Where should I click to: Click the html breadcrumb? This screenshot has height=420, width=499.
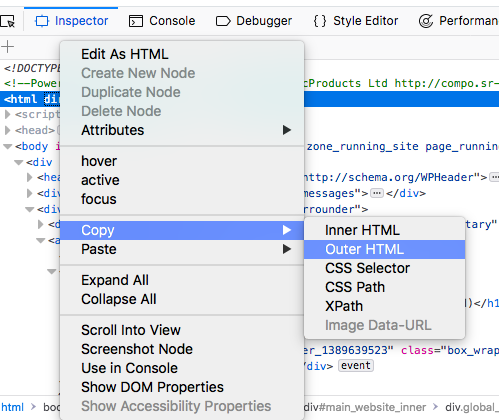12,407
